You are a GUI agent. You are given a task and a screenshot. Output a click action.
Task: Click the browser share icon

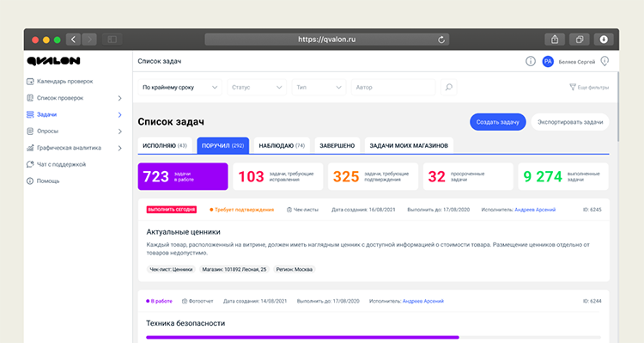pos(555,40)
